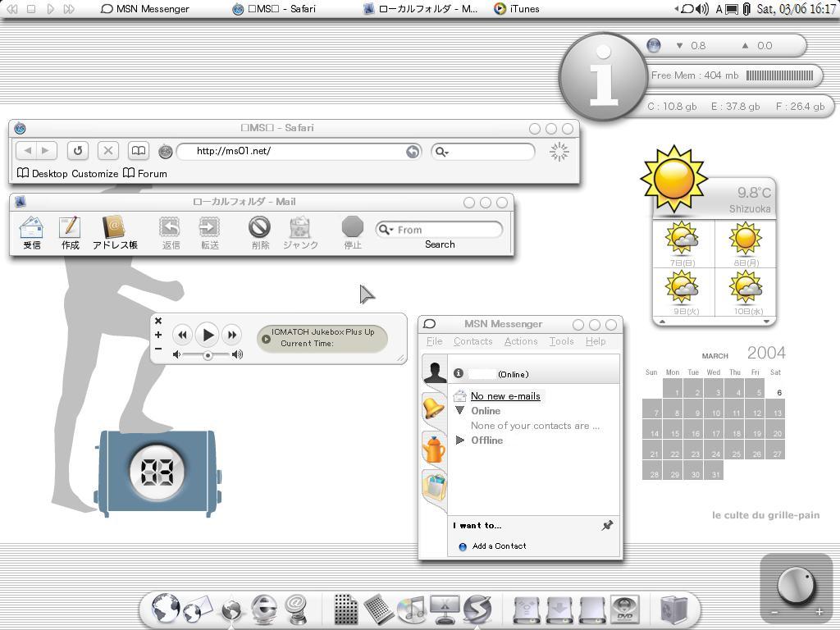Select the 8日(月) forecast in the weather widget
Image resolution: width=840 pixels, height=630 pixels.
click(746, 244)
